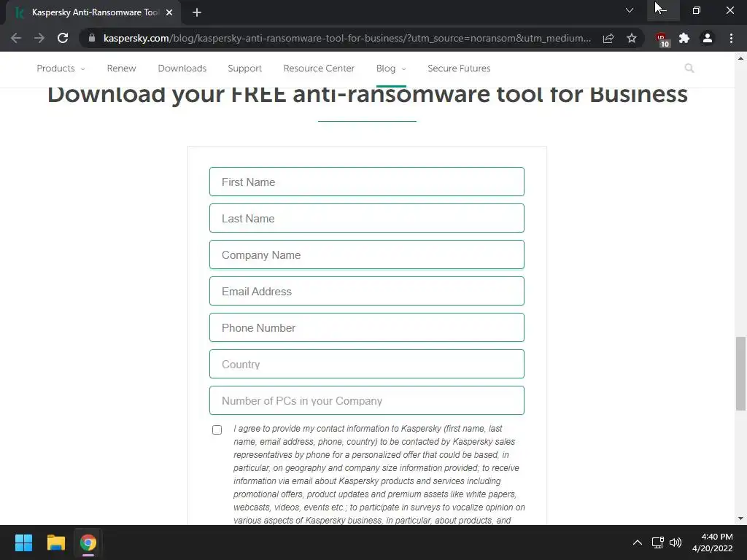The height and width of the screenshot is (560, 747).
Task: Focus the Email Address field
Action: click(x=367, y=291)
